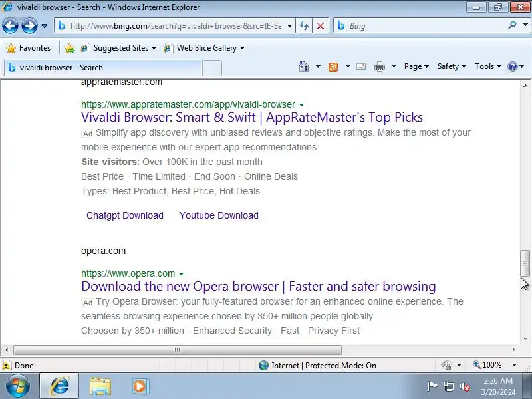Click the horizontal scroll left arrow

7,350
